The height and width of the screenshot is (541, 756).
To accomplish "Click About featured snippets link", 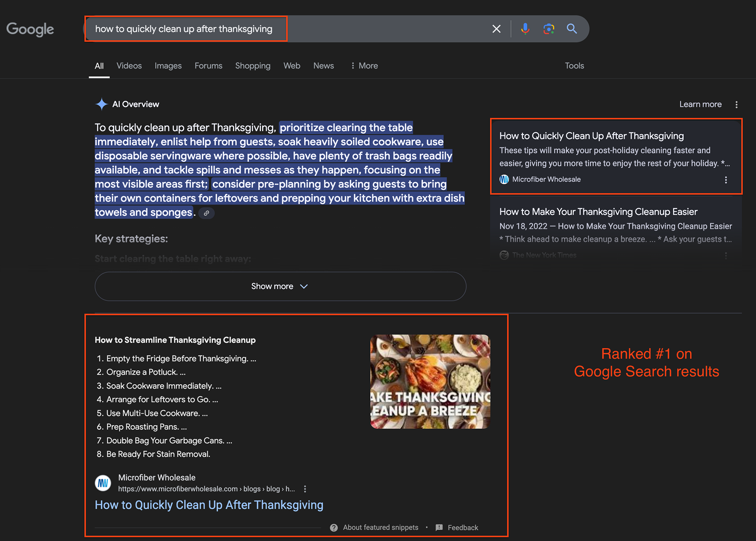I will pyautogui.click(x=380, y=528).
